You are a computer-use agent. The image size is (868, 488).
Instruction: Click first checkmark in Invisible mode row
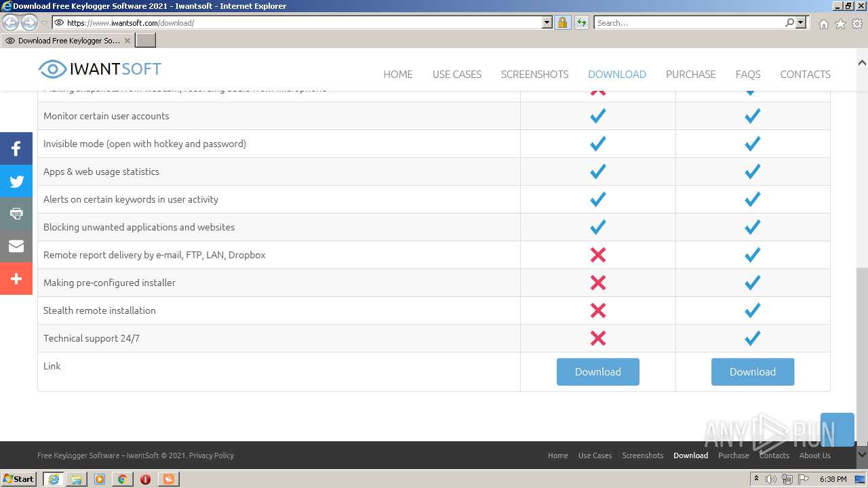click(x=598, y=144)
